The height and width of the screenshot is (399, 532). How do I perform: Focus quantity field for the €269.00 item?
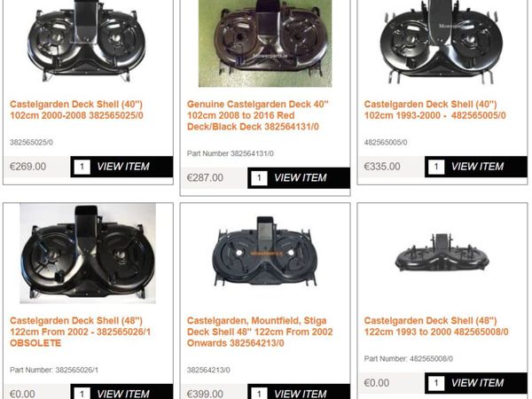pos(82,167)
